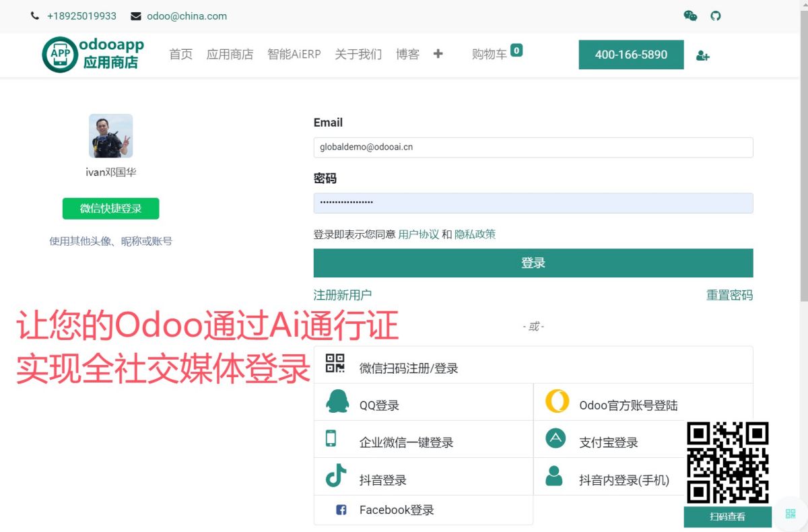Viewport: 808px width, 532px height.
Task: Click the ivan邓国华 name text
Action: pos(111,172)
